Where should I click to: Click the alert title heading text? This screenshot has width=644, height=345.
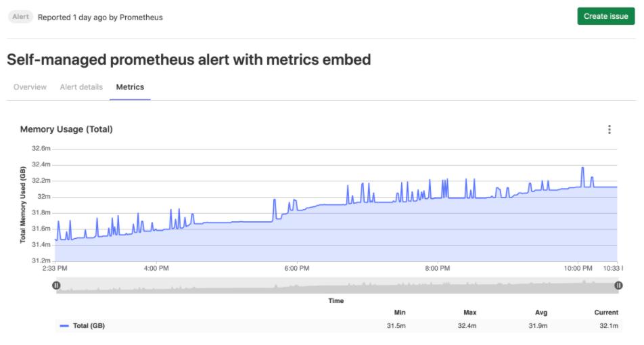[x=189, y=60]
